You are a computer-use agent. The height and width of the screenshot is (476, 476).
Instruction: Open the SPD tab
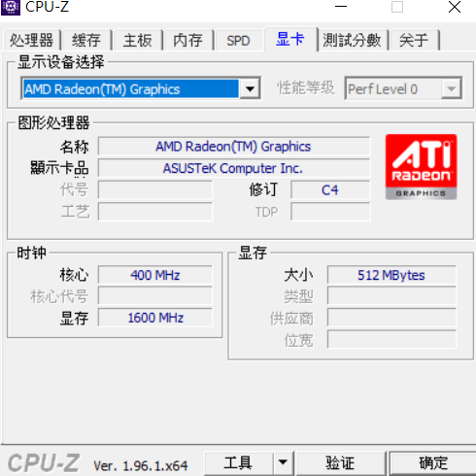(238, 40)
